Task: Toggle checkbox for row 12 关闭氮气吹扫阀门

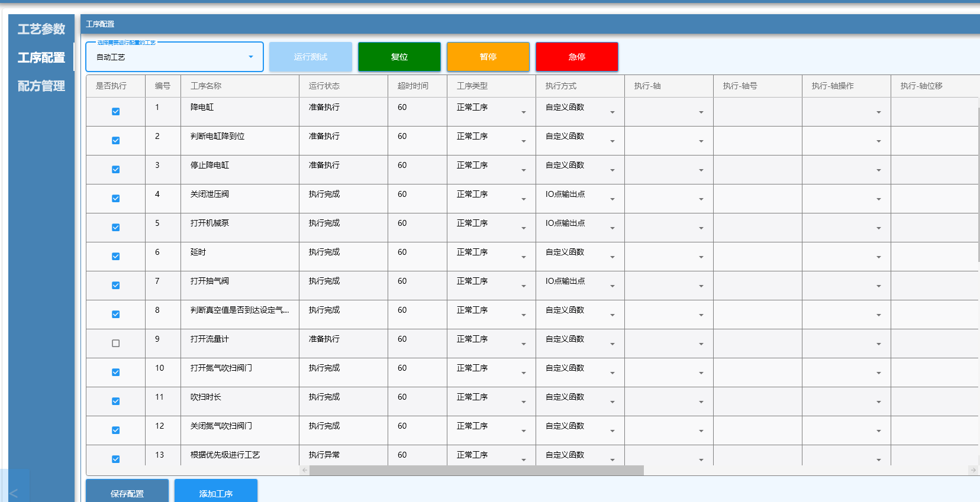Action: 116,430
